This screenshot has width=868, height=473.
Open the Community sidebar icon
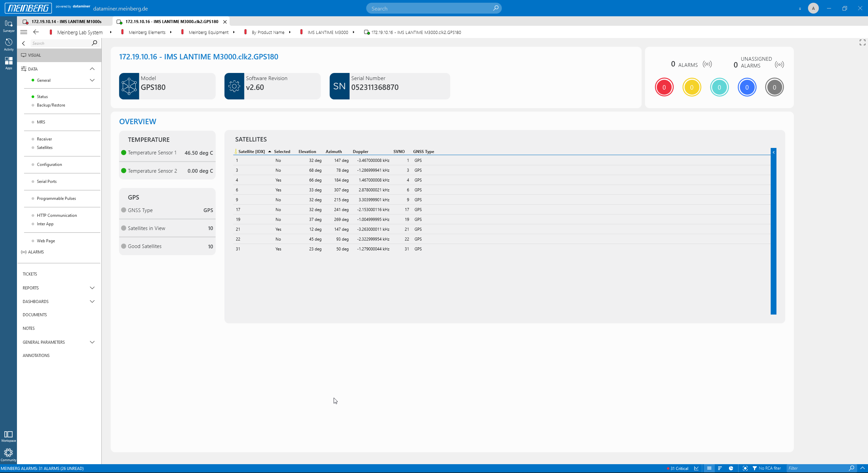8,455
